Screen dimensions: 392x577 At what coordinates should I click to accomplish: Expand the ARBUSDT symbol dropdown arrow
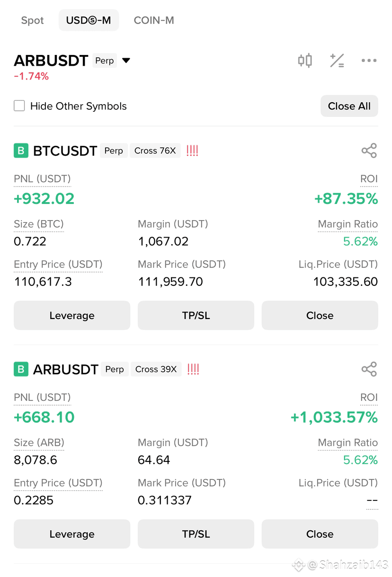tap(126, 61)
